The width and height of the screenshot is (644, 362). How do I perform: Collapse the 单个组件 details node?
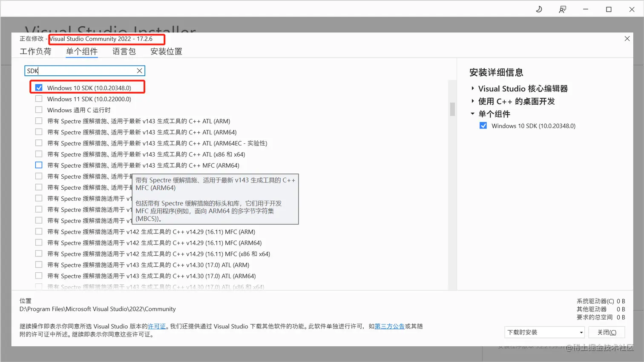[473, 114]
